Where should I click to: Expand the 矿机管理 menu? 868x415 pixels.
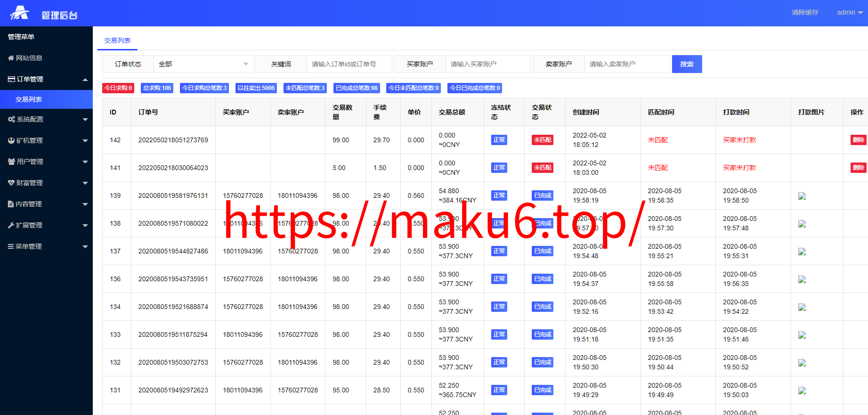coord(46,140)
